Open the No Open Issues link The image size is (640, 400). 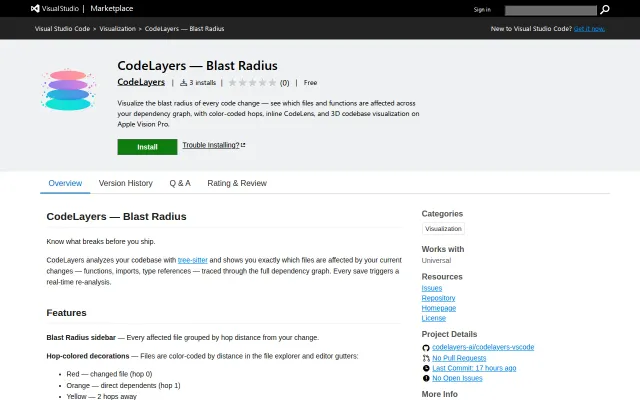[x=457, y=378]
